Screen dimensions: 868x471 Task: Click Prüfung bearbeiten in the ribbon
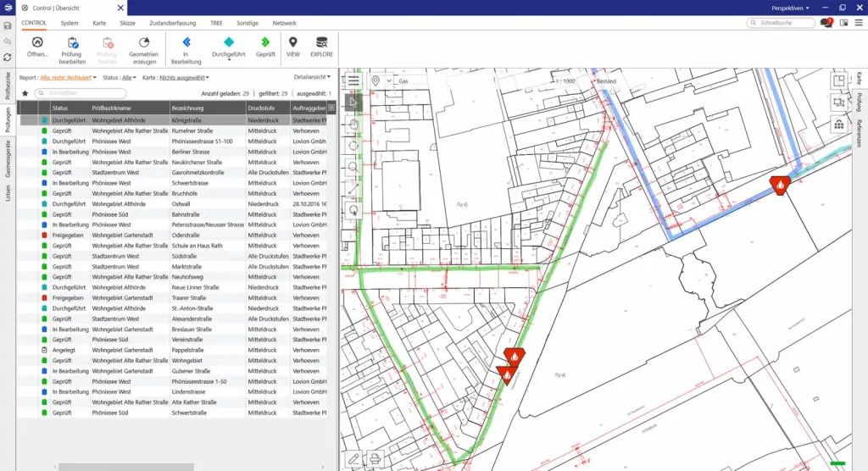[x=72, y=42]
